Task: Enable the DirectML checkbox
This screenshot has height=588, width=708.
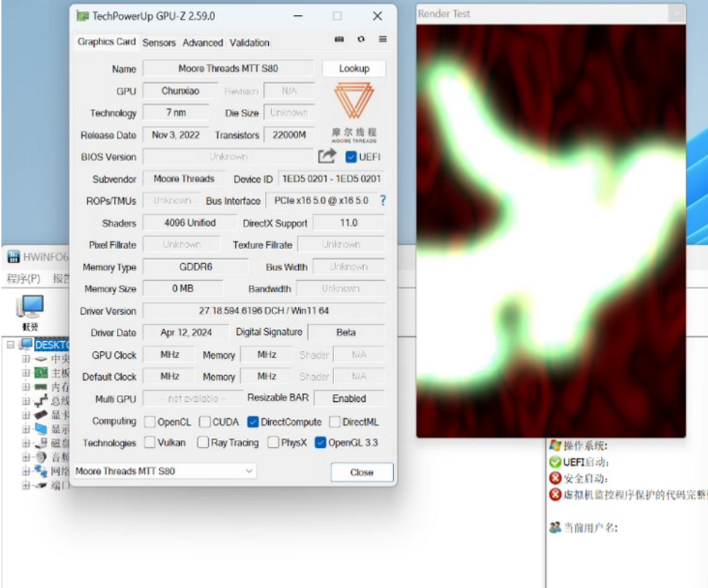Action: pyautogui.click(x=335, y=422)
